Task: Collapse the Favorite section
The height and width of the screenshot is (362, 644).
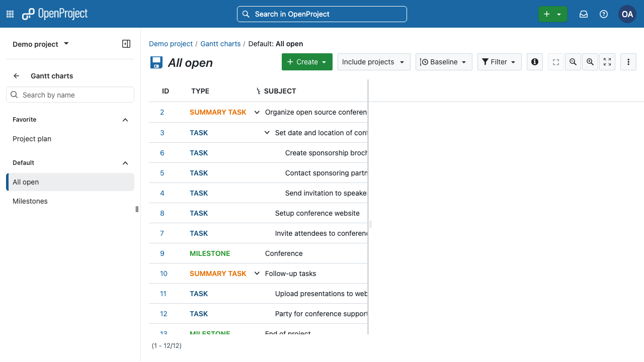Action: click(x=125, y=120)
